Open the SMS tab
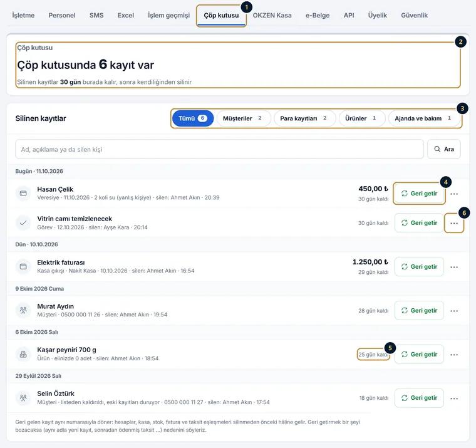 96,15
